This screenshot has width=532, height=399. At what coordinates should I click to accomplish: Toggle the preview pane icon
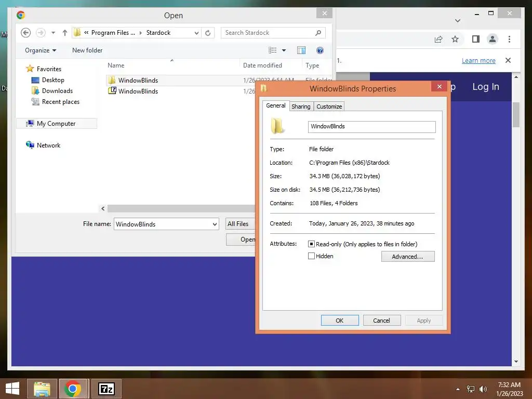301,50
